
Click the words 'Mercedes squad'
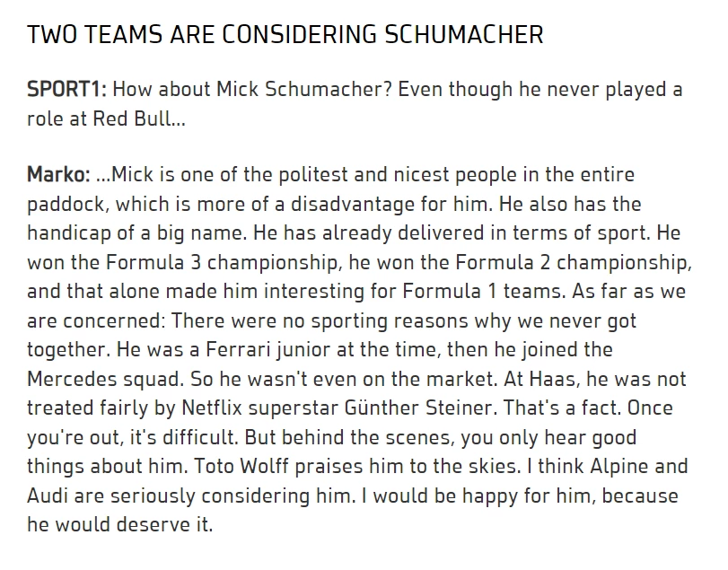103,379
